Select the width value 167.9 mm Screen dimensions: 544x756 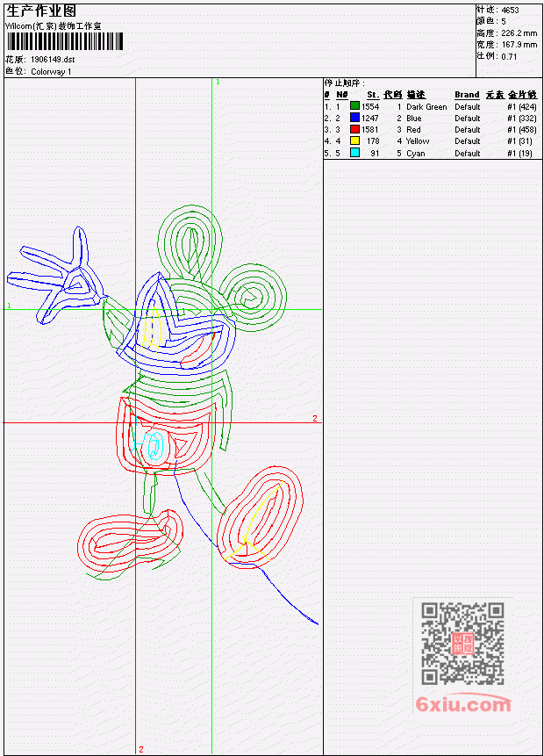[519, 45]
